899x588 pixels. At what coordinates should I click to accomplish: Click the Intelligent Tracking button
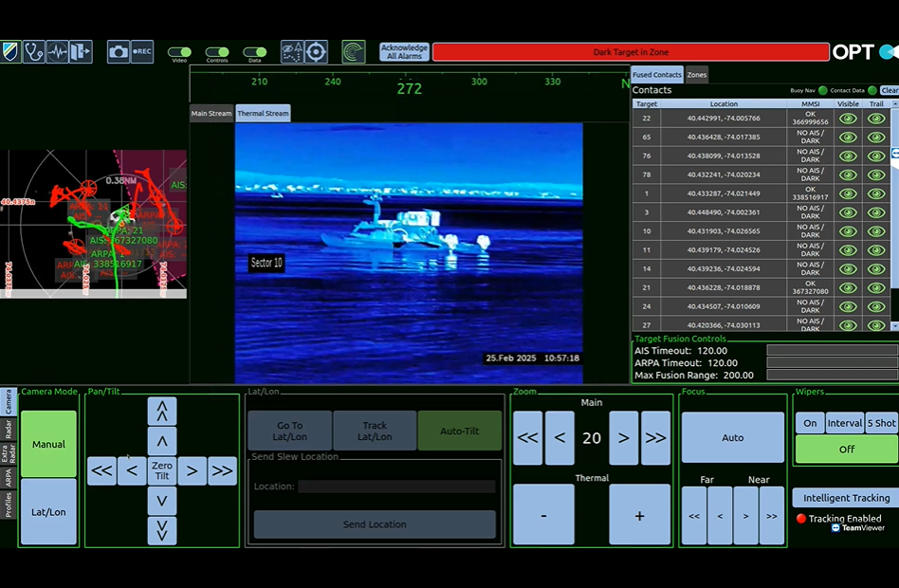(x=846, y=498)
